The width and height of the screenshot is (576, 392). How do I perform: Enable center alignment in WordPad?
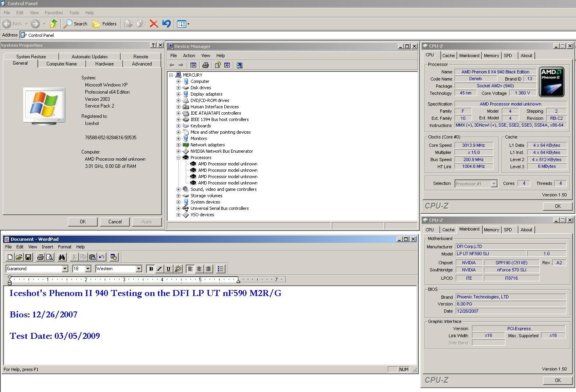[x=199, y=269]
